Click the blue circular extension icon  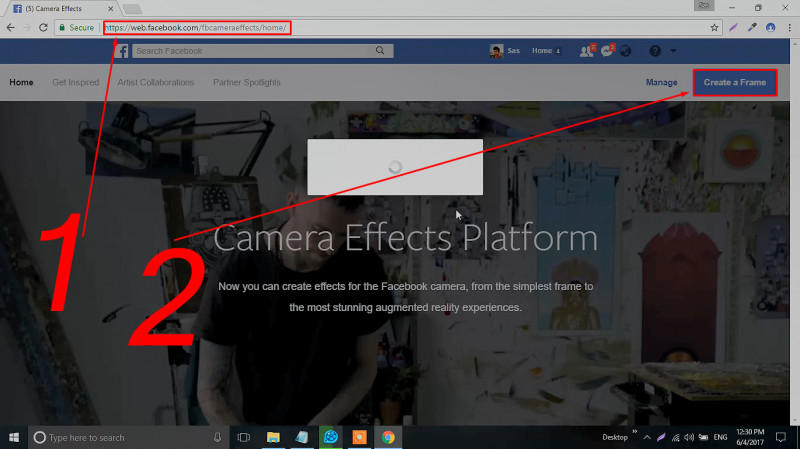[770, 28]
